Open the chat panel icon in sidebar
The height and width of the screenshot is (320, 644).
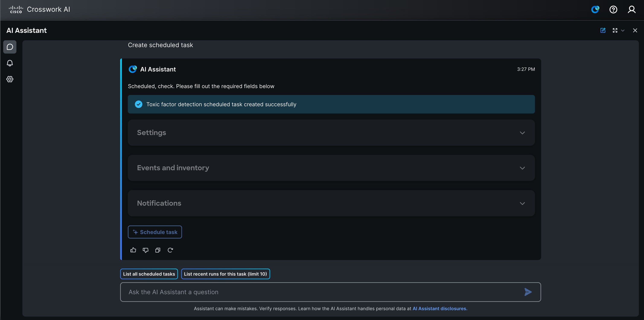coord(10,47)
